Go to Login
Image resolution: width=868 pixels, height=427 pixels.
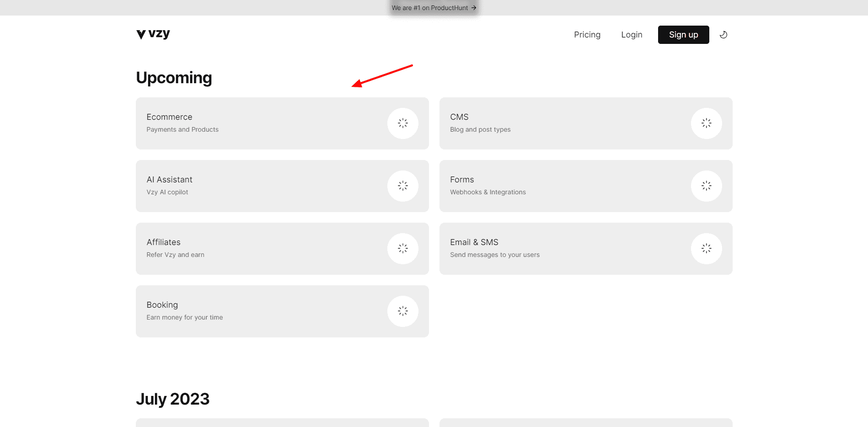click(x=632, y=35)
